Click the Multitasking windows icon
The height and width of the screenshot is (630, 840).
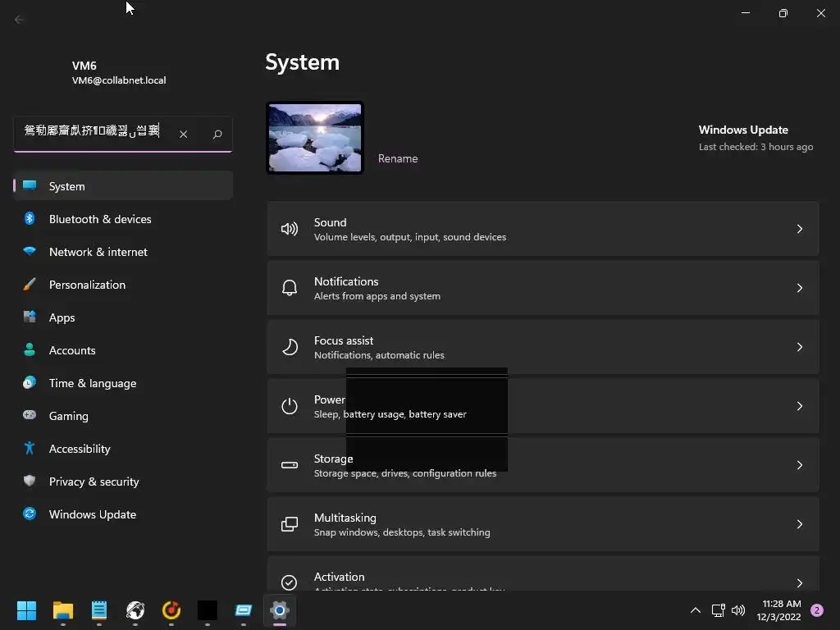click(x=290, y=524)
